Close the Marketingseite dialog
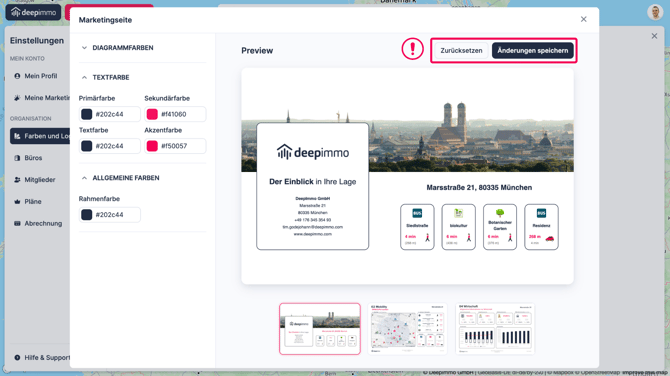The height and width of the screenshot is (376, 670). pos(583,19)
